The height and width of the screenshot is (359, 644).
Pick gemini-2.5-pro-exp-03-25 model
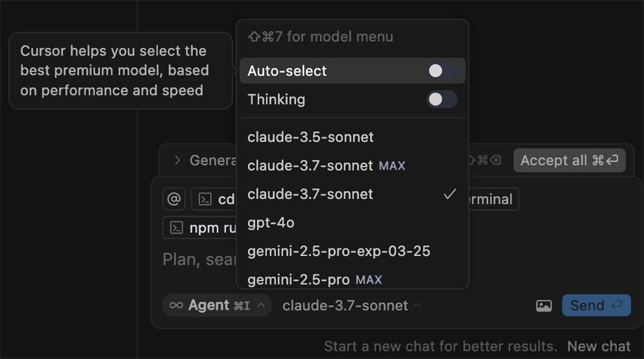339,251
